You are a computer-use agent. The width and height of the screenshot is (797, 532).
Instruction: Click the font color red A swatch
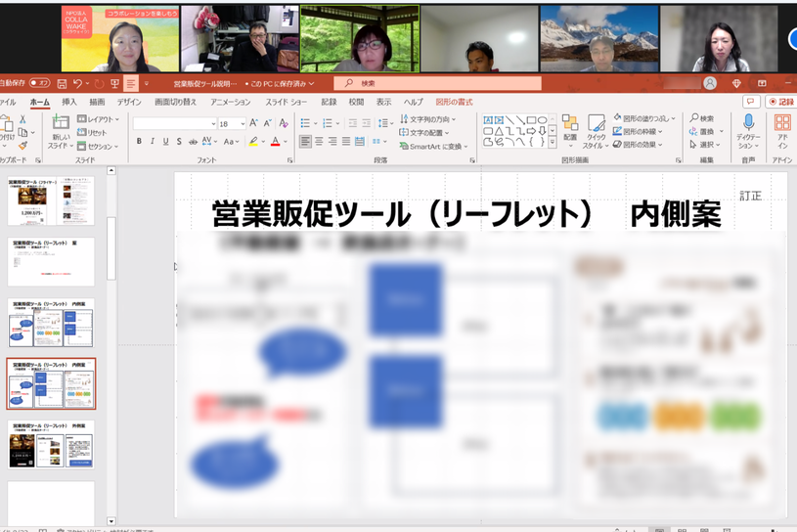coord(275,142)
